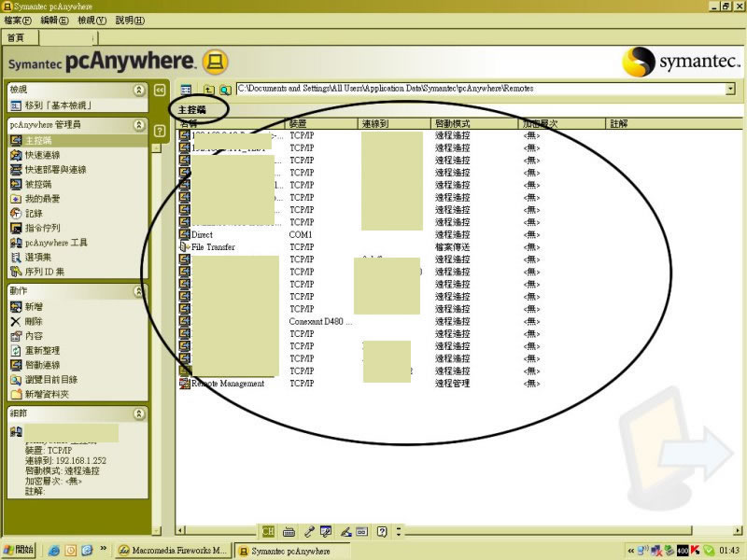This screenshot has width=747, height=560.
Task: Click 瀏覽目前目錄
Action: [x=44, y=380]
